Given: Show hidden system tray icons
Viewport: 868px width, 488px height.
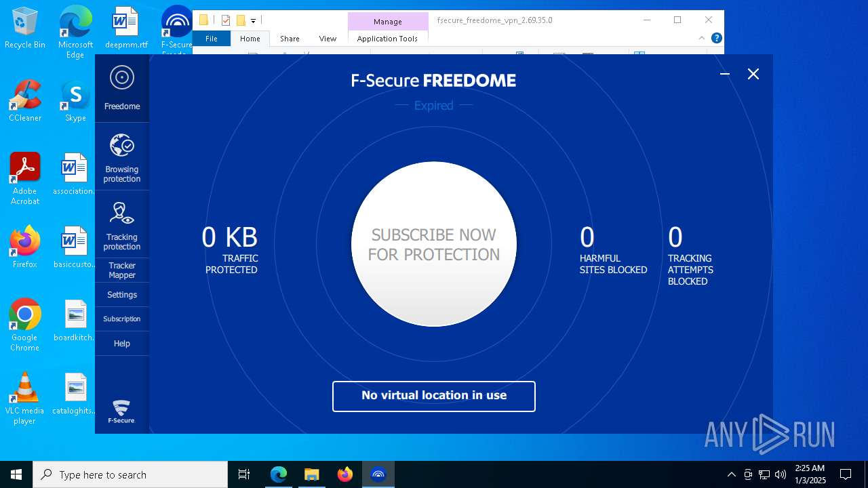Looking at the screenshot, I should coord(731,474).
